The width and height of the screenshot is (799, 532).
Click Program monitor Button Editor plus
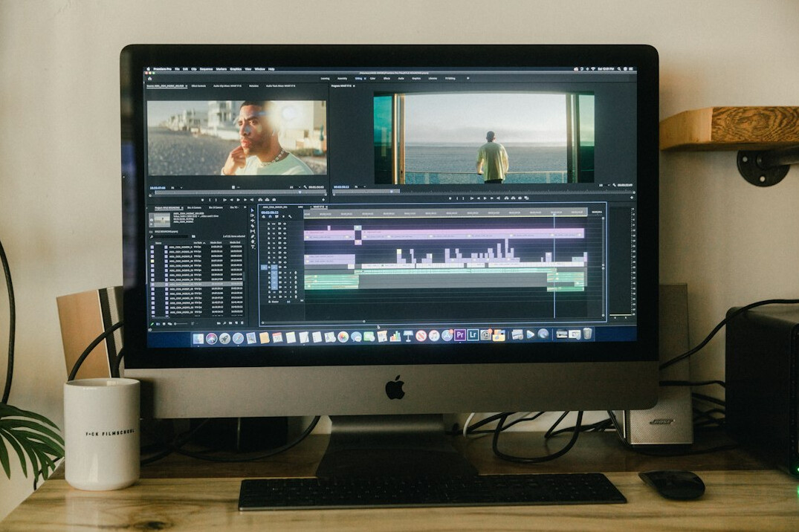(632, 197)
